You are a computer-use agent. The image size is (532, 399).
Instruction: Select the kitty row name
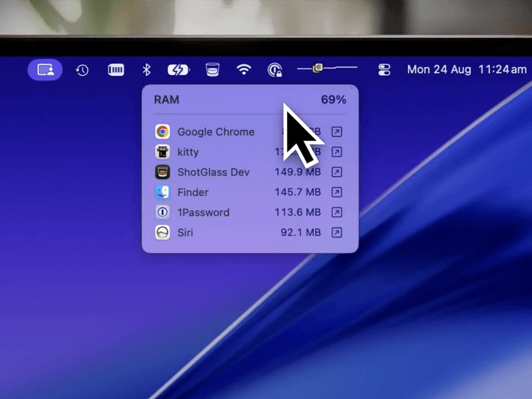(188, 152)
